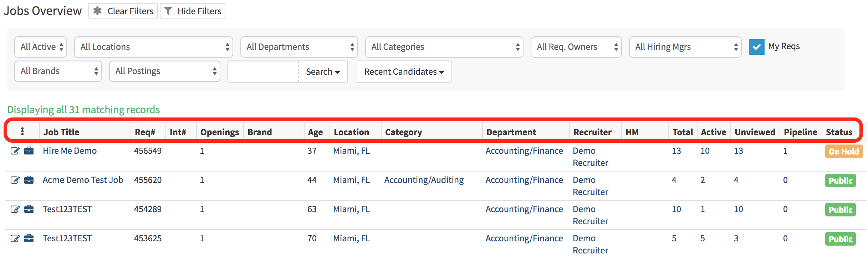
Task: Click into the search text field
Action: (x=263, y=72)
